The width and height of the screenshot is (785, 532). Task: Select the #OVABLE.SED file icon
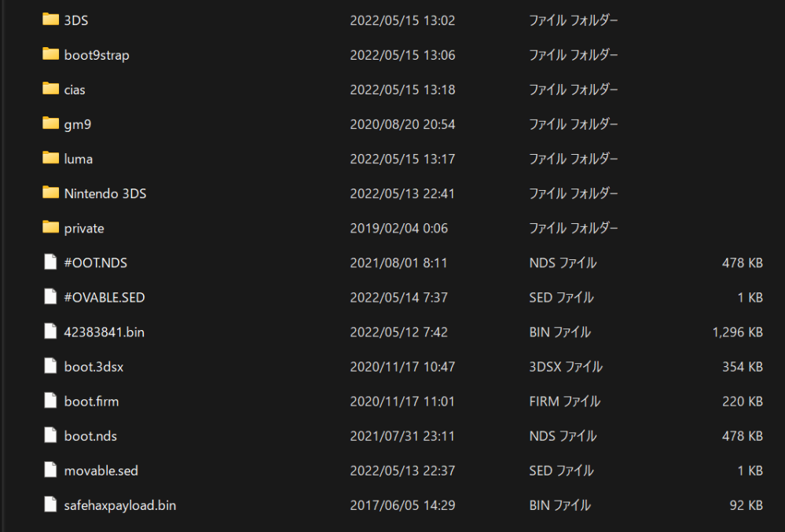pyautogui.click(x=50, y=297)
